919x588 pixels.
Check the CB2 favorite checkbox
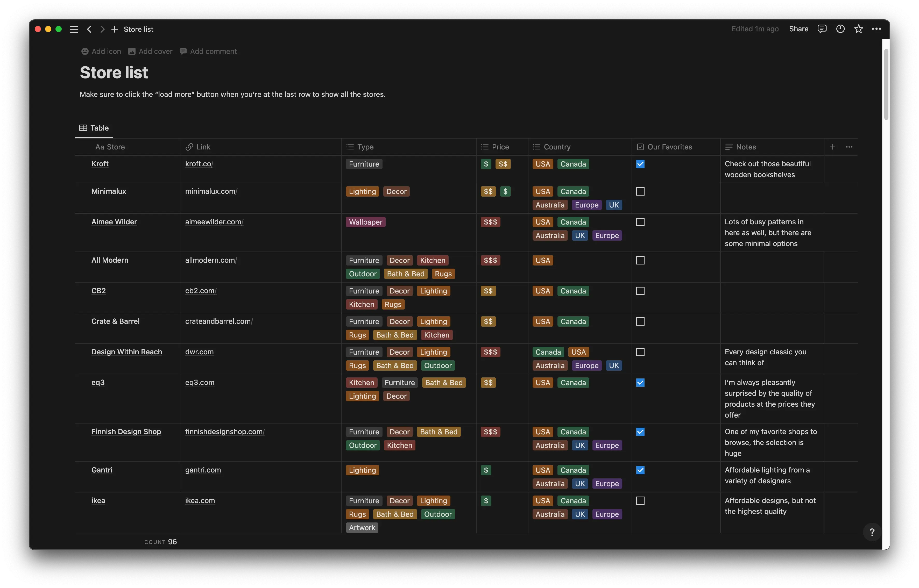pyautogui.click(x=641, y=291)
